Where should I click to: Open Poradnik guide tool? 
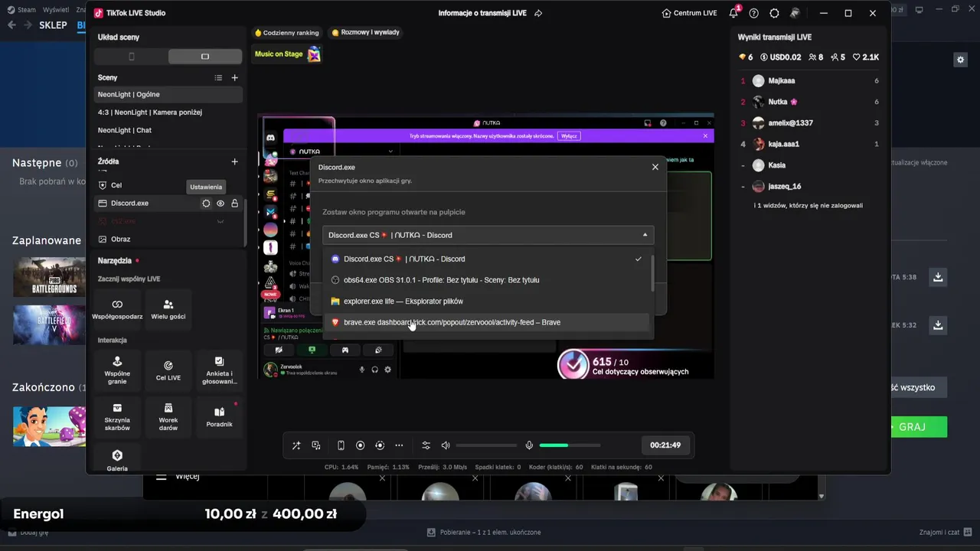pyautogui.click(x=219, y=417)
